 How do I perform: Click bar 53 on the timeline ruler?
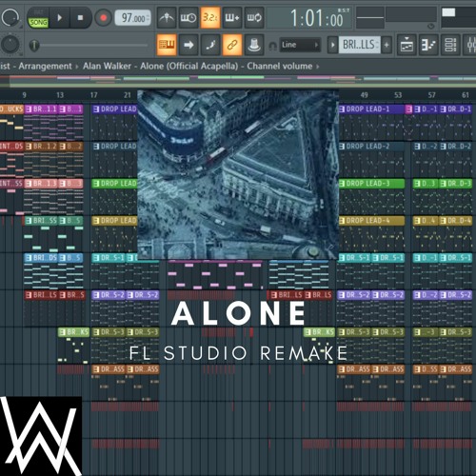[398, 95]
